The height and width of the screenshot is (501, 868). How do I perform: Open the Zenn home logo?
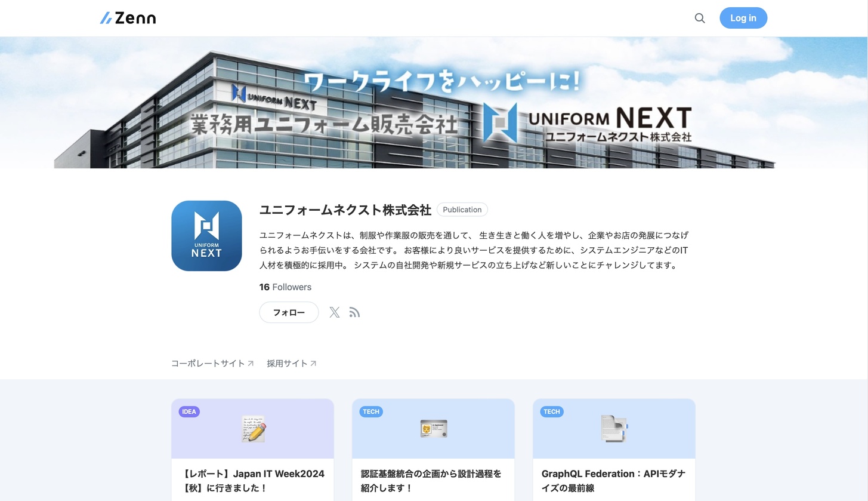[128, 18]
